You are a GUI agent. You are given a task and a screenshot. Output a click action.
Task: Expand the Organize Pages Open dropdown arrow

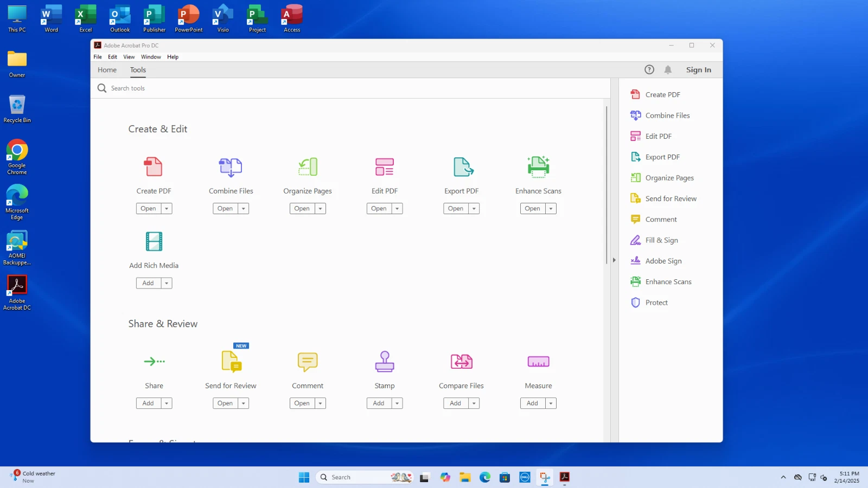[x=321, y=209]
